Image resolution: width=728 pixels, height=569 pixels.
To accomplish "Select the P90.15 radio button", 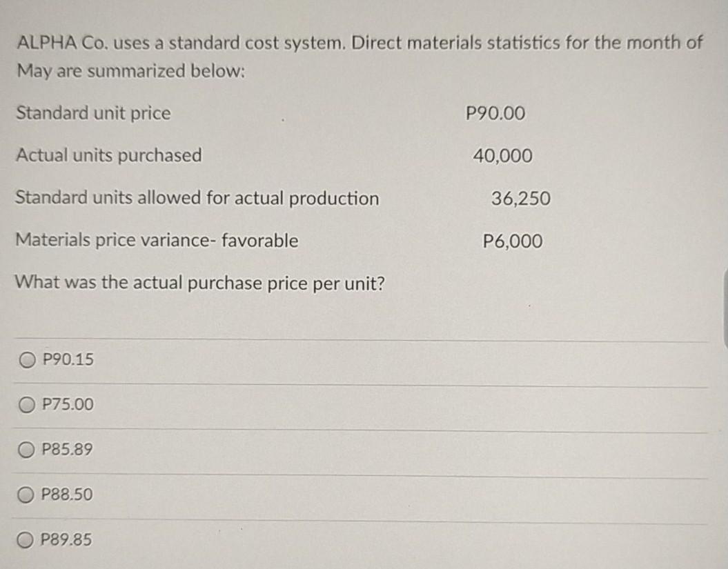I will tap(26, 359).
